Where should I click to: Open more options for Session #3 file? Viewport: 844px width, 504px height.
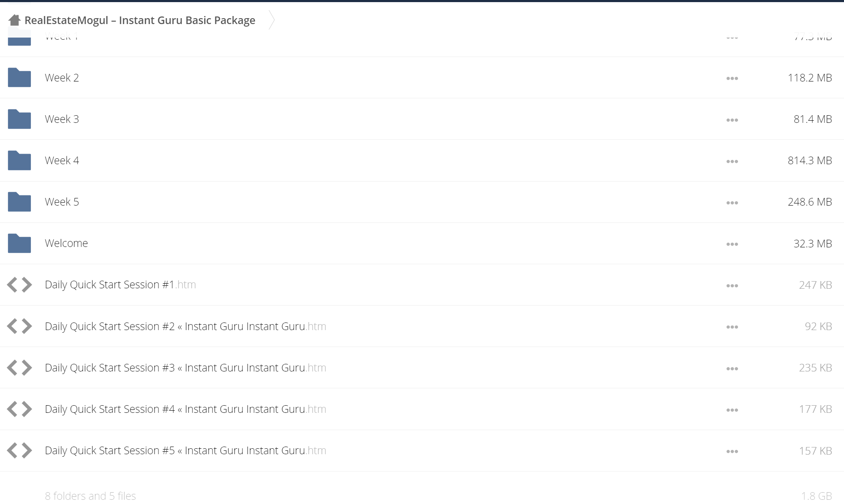732,369
